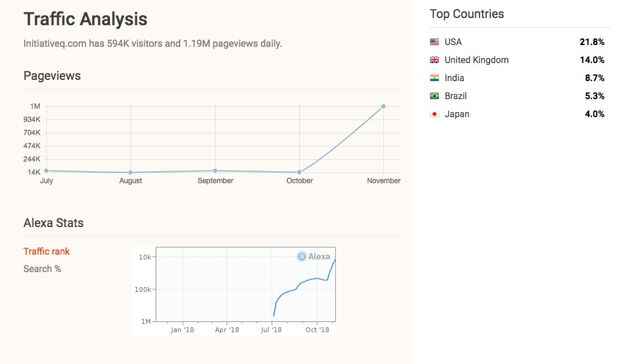Click the October pageviews data point
The width and height of the screenshot is (634, 364).
pyautogui.click(x=299, y=172)
